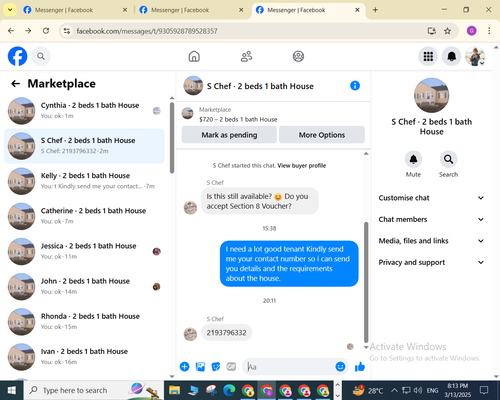Close the third Messenger tab
500x400 pixels.
pyautogui.click(x=357, y=10)
